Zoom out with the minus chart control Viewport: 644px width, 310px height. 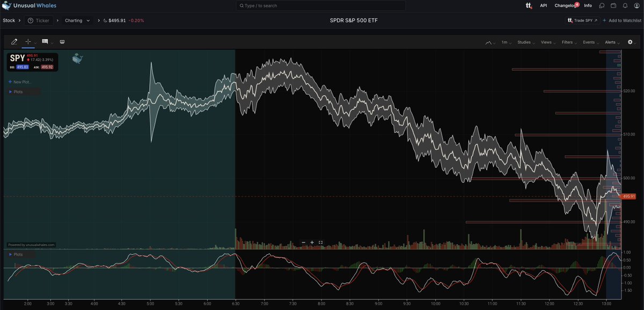(303, 242)
